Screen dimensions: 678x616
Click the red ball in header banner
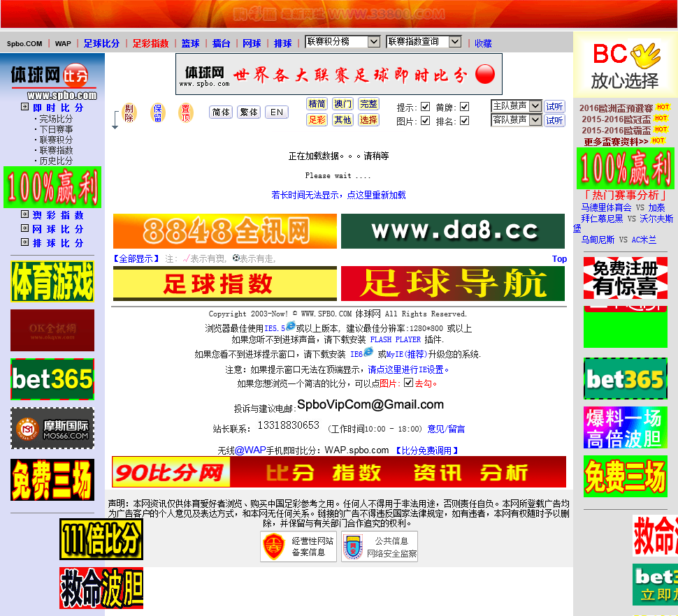(x=484, y=74)
